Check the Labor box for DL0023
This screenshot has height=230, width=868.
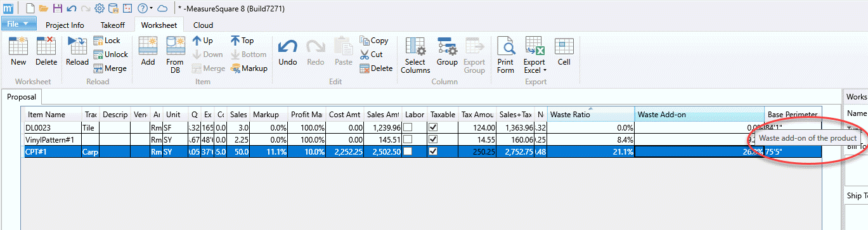[408, 127]
